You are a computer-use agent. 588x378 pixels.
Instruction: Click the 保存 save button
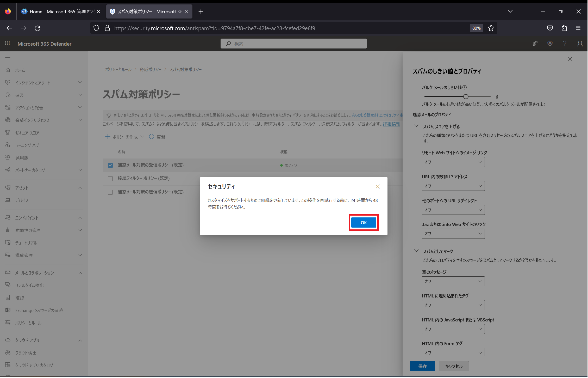(422, 366)
